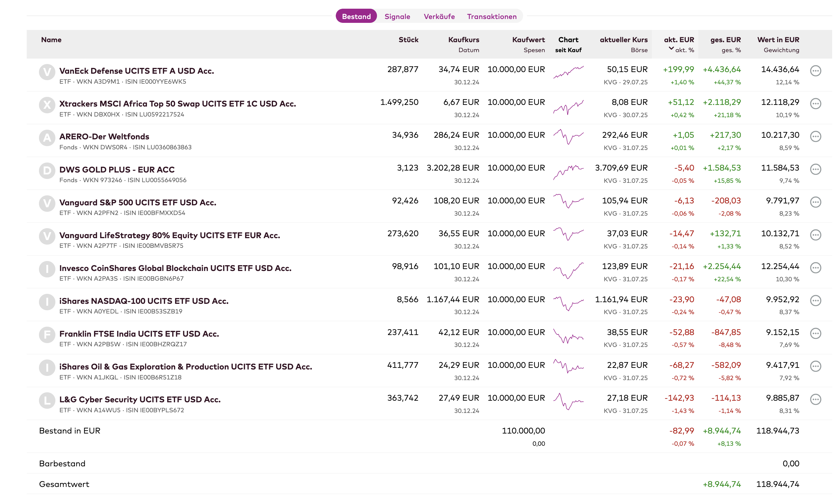Viewport: 837px width, 504px height.
Task: Select the Verkäufe tab
Action: coord(439,16)
